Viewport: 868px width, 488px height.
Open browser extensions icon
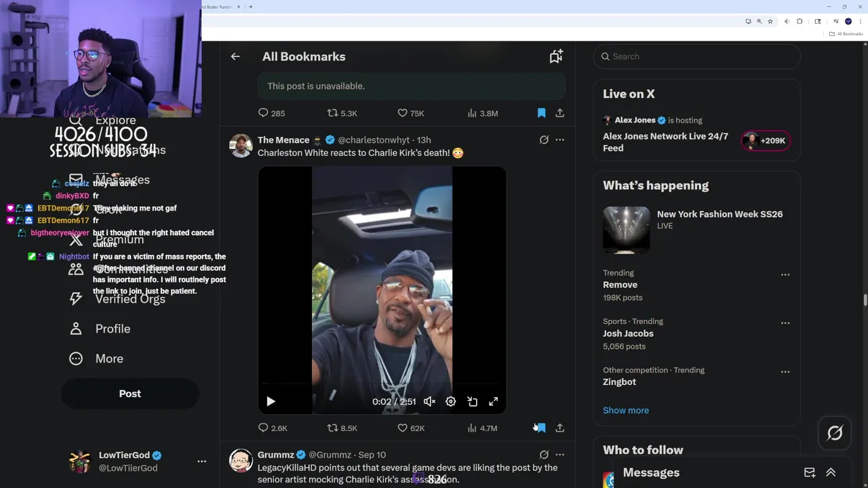[800, 21]
